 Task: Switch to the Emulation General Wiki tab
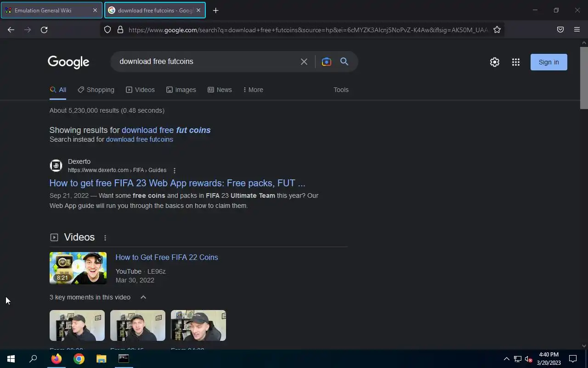coord(51,10)
